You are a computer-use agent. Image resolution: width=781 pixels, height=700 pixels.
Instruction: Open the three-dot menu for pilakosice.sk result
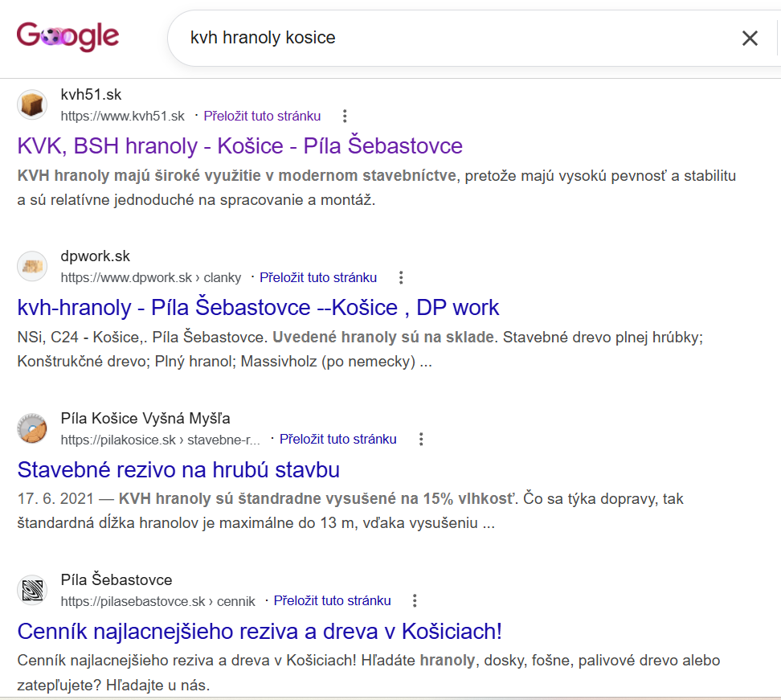coord(421,439)
